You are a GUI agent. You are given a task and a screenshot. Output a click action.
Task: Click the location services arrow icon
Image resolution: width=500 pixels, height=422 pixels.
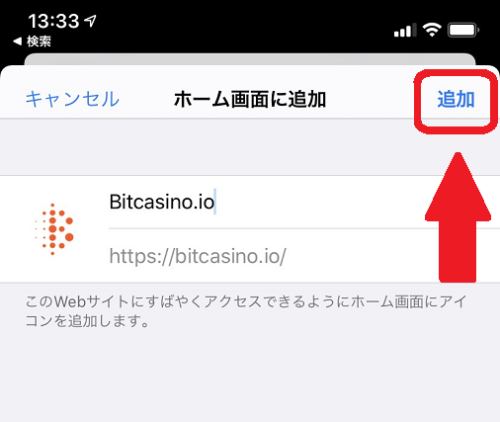point(90,21)
